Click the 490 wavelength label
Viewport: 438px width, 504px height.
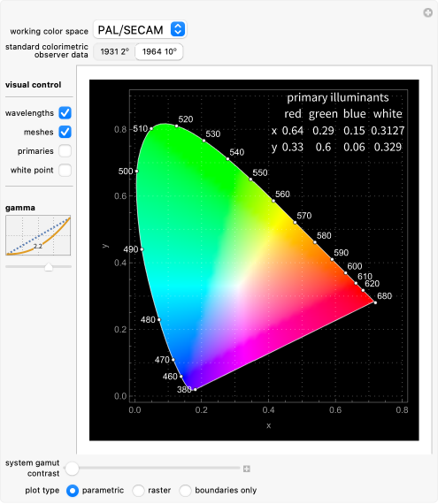(131, 249)
